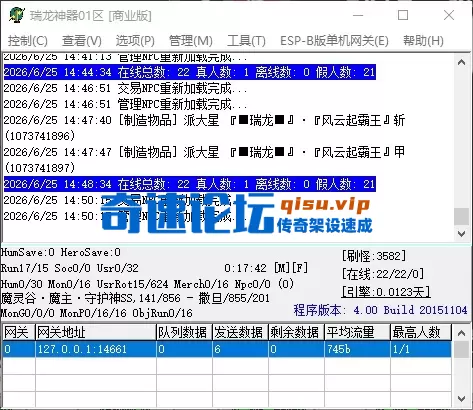Select gateway address 127.0.0.1:14661 cell
Viewport: 473px width, 410px height.
(x=96, y=349)
